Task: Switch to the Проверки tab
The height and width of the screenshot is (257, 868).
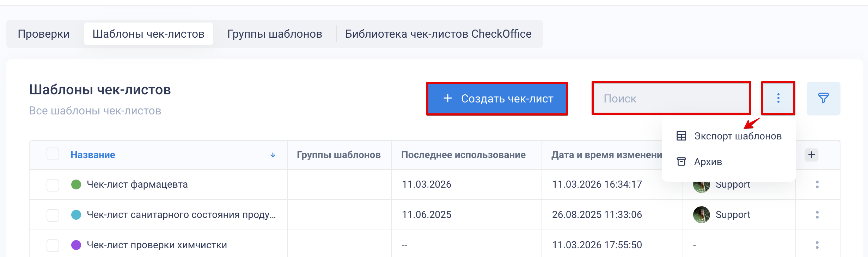Action: pos(44,34)
